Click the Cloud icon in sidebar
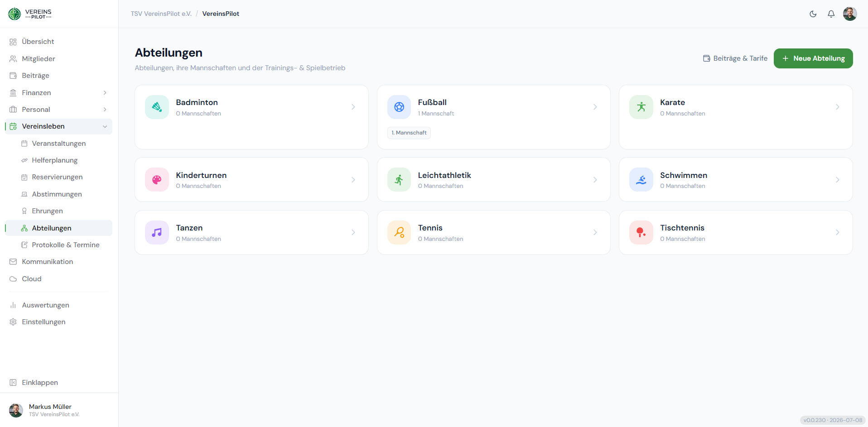Screen dimensions: 868x427 (x=13, y=279)
